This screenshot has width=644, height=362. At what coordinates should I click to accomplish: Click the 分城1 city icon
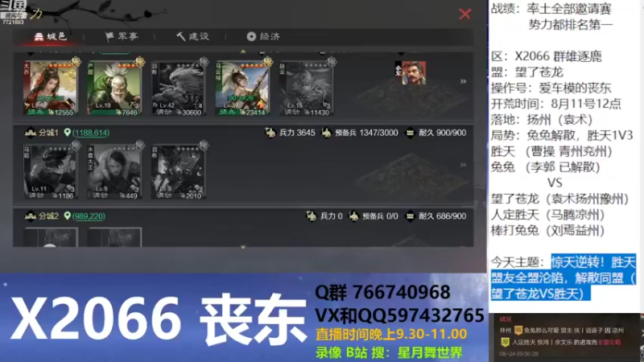pos(31,133)
